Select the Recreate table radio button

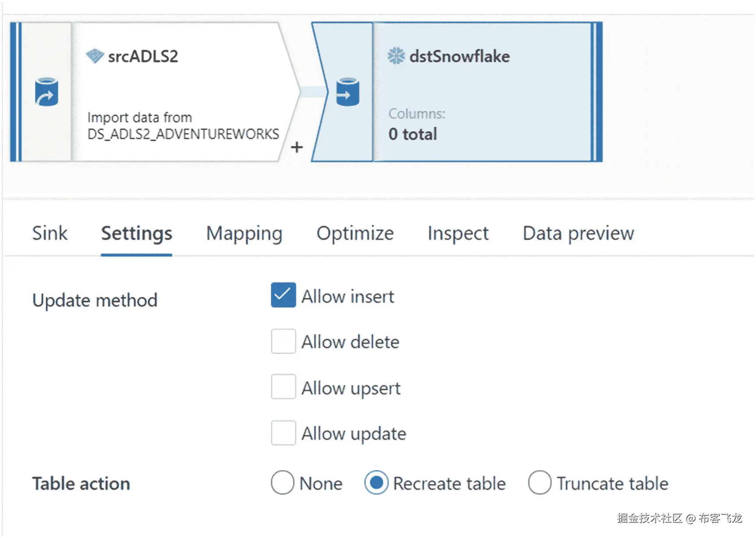click(376, 483)
